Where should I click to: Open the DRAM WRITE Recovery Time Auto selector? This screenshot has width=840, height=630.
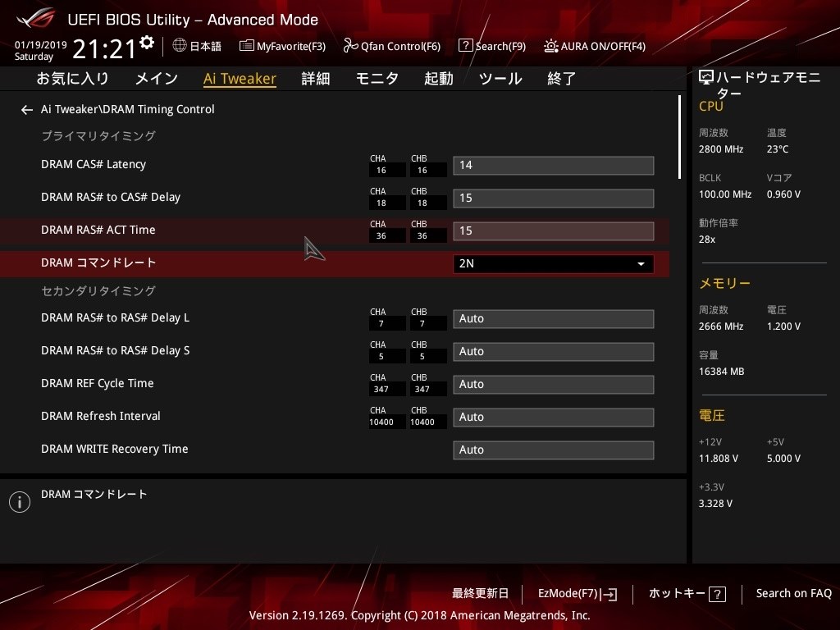click(553, 450)
